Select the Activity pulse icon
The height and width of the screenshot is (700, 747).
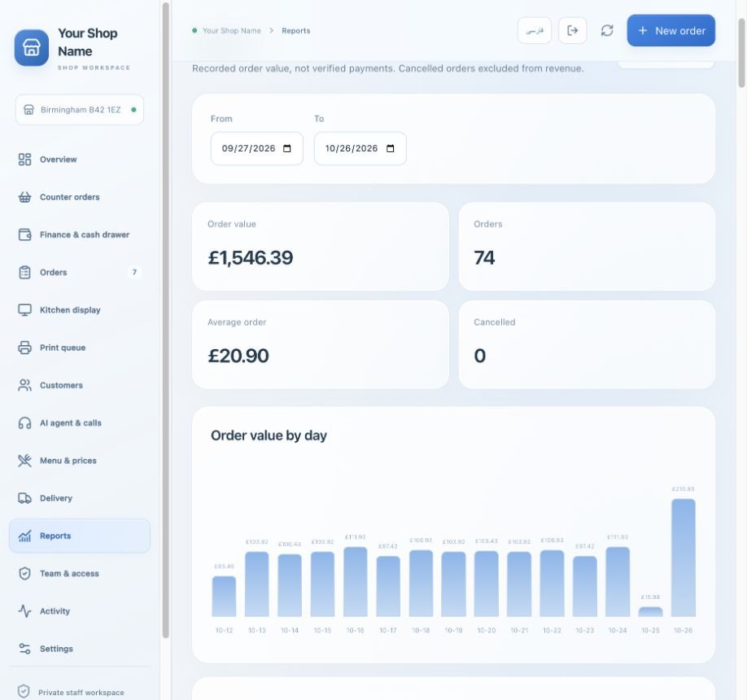pos(24,611)
